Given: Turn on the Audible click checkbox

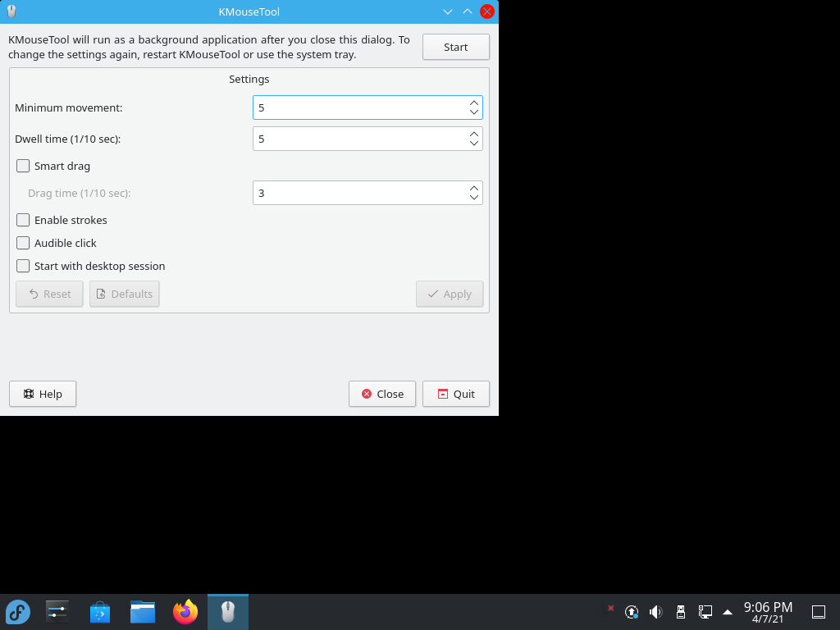Looking at the screenshot, I should click(23, 243).
